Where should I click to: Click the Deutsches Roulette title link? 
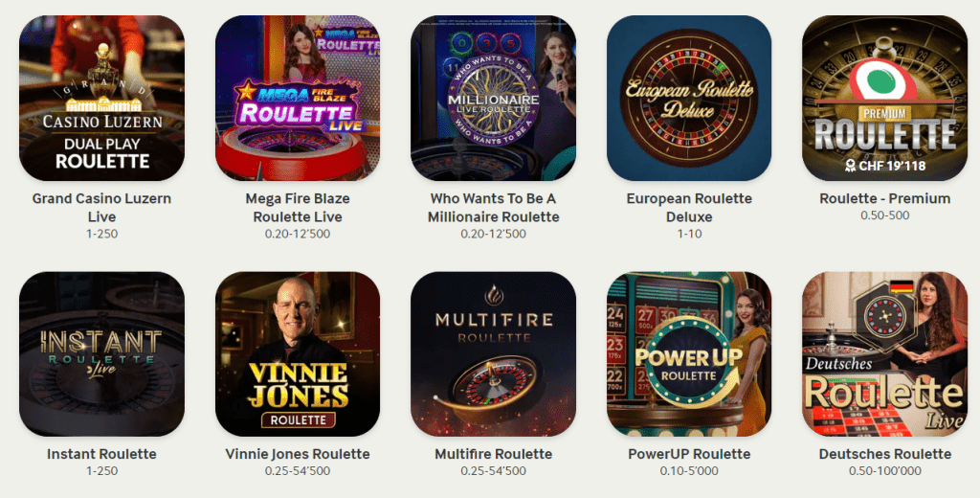pos(884,454)
